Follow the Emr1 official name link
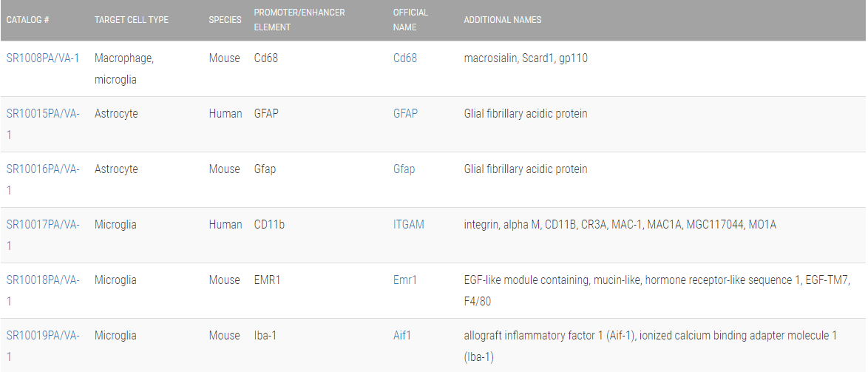 point(405,280)
